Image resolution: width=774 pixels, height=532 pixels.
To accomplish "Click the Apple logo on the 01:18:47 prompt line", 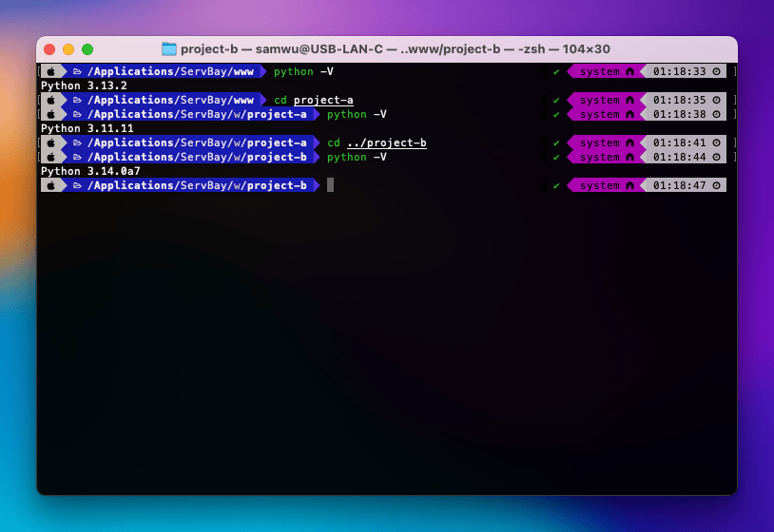I will click(x=50, y=185).
